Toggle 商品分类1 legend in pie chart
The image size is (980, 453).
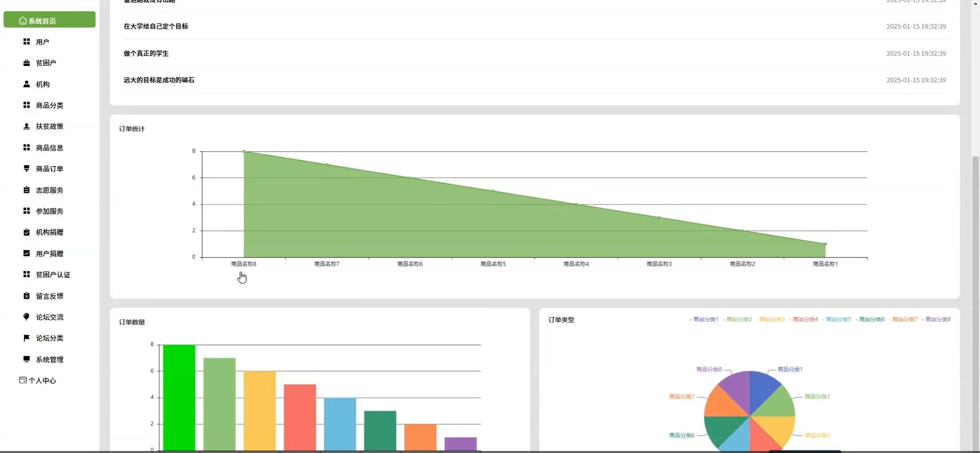pos(705,320)
